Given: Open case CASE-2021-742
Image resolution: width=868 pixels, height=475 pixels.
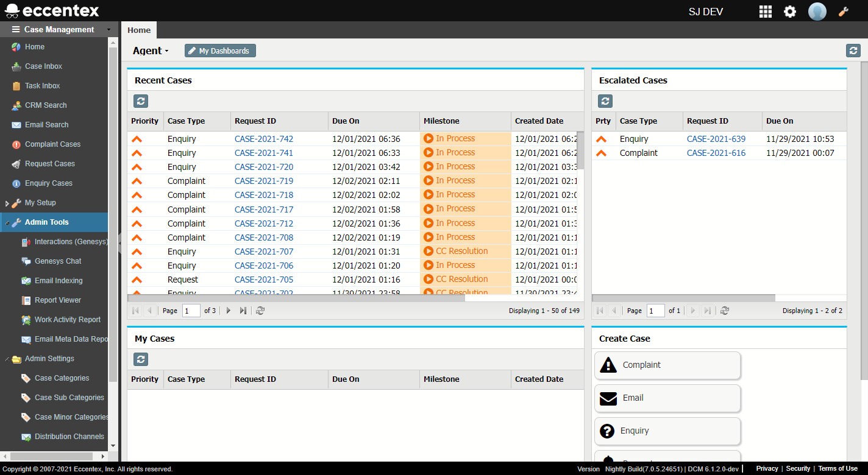Looking at the screenshot, I should (264, 139).
